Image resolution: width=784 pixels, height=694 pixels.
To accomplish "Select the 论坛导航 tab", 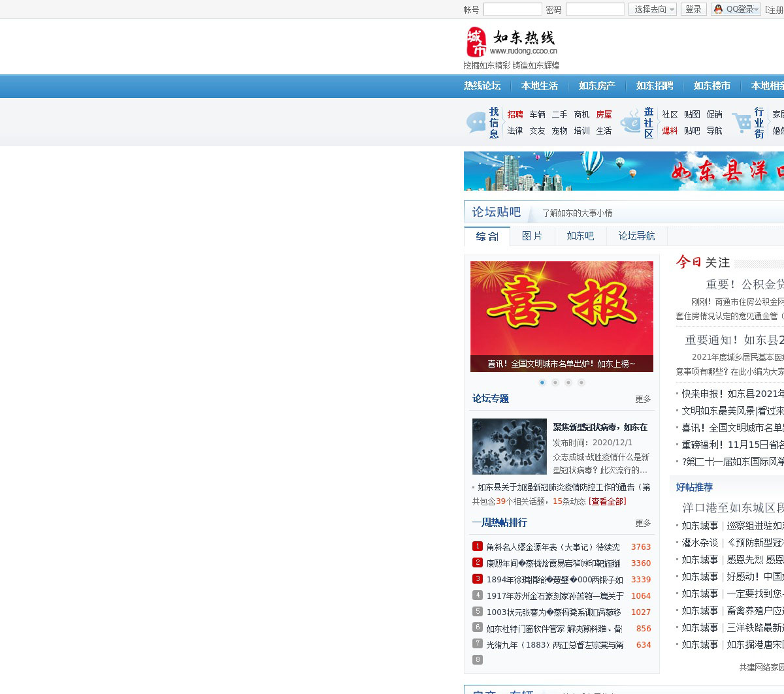I will click(636, 236).
